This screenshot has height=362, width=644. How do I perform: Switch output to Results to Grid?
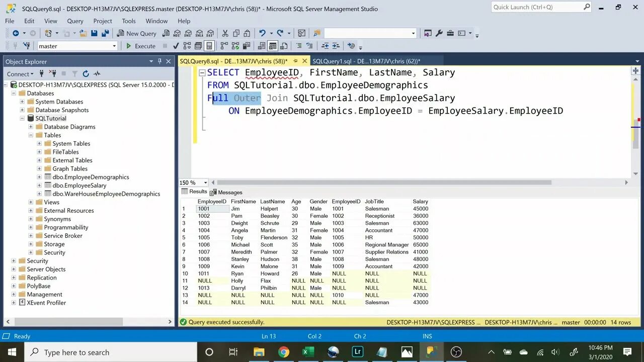272,46
